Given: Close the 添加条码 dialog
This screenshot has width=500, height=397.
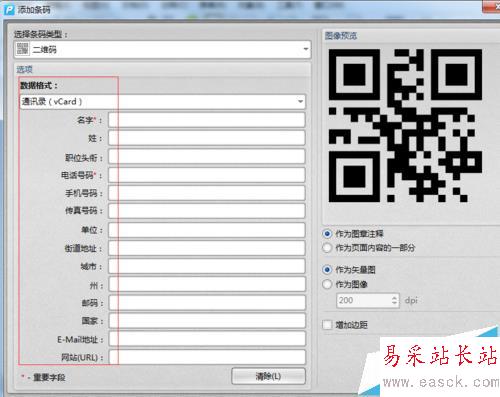Looking at the screenshot, I should (x=492, y=7).
